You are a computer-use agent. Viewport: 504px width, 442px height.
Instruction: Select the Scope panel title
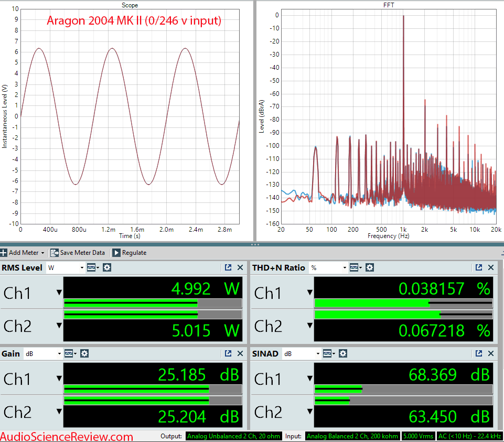pyautogui.click(x=130, y=5)
